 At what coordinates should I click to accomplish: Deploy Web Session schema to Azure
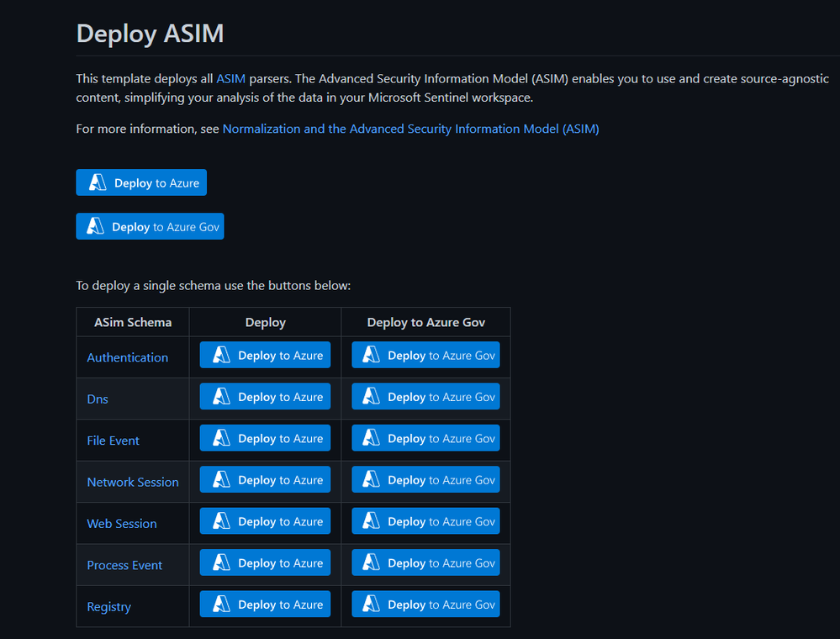point(265,521)
